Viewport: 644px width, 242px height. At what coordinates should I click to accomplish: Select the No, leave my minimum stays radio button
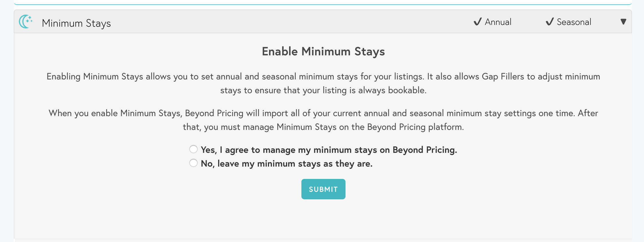(x=193, y=163)
